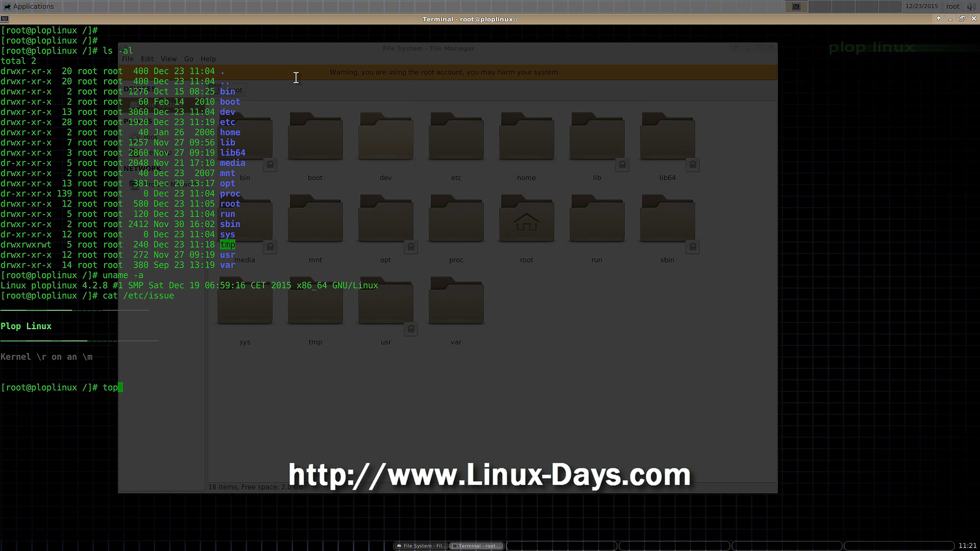
Task: Click 'proc' in the terminal ls listing
Action: (x=230, y=193)
